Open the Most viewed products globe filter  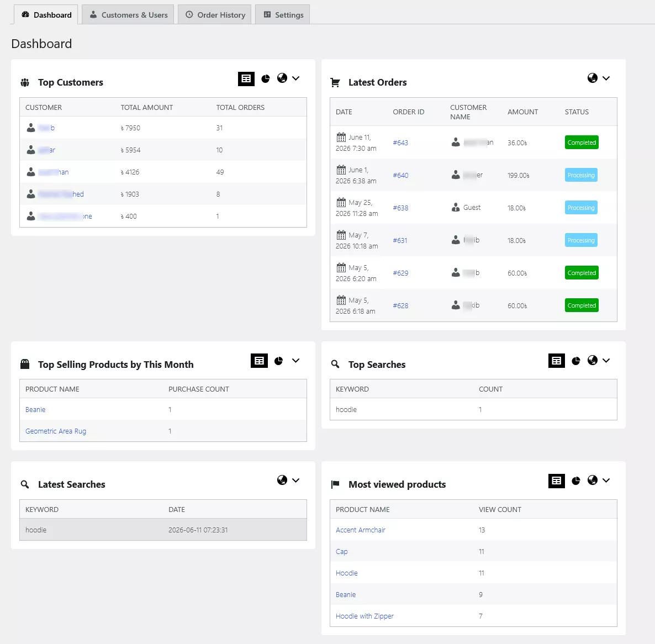pos(593,480)
